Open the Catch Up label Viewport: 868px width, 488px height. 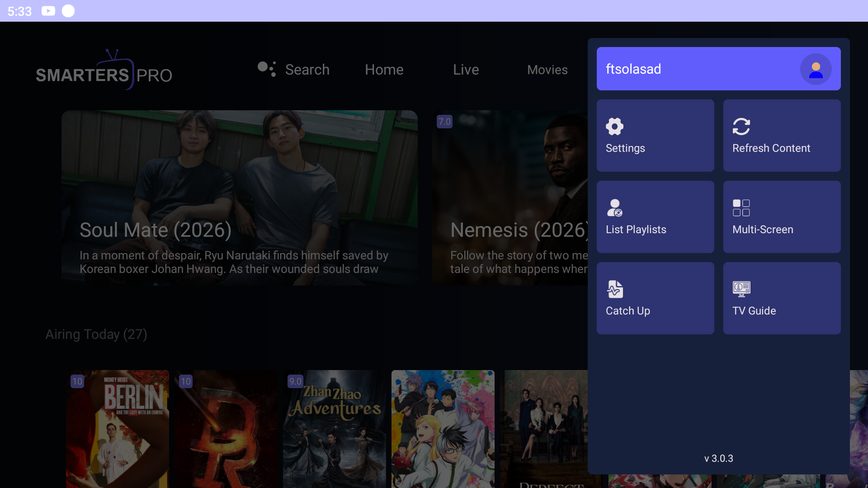(628, 311)
